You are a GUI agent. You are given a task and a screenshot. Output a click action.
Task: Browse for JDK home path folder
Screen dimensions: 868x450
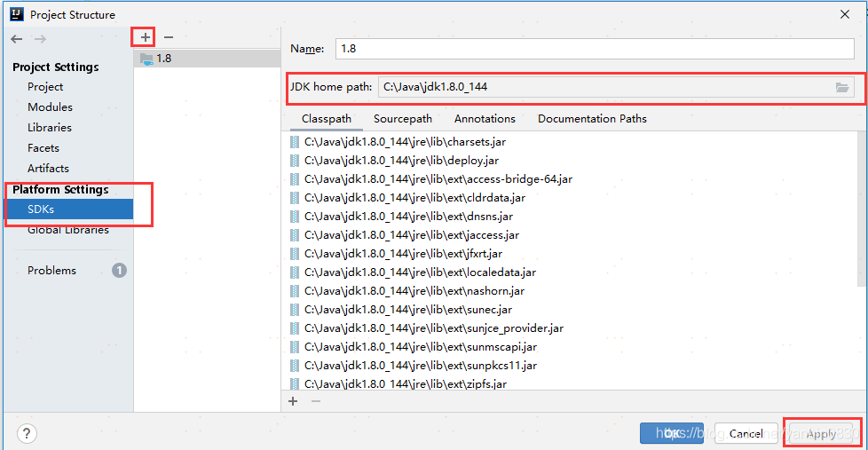coord(842,88)
